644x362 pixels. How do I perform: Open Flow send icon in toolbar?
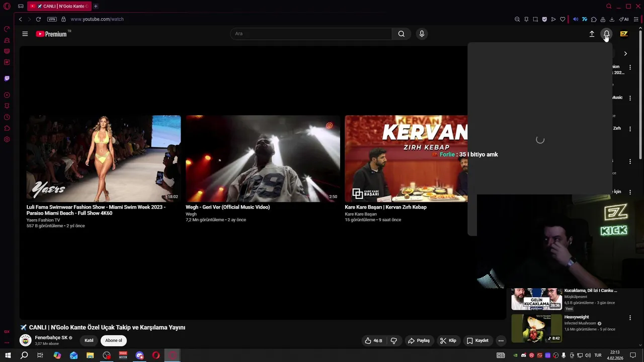[553, 19]
